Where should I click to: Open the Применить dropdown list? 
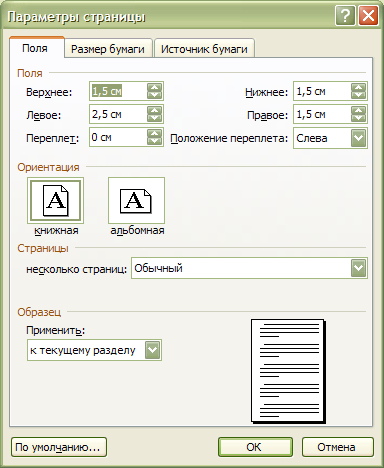click(x=94, y=350)
